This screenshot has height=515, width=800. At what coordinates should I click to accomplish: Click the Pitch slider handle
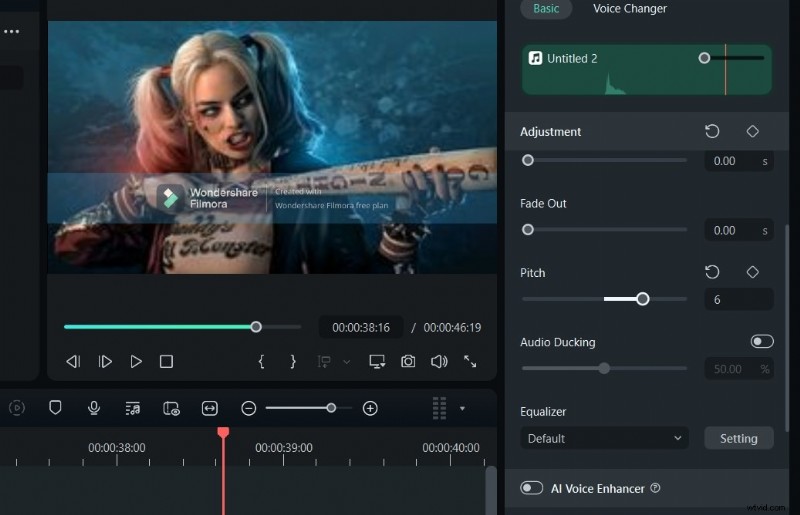(x=643, y=299)
